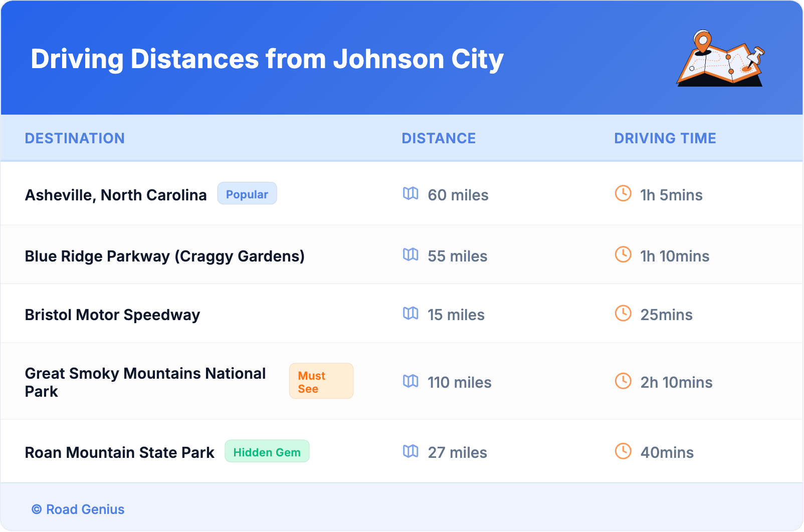
Task: Click the Hidden Gem badge
Action: coord(267,452)
